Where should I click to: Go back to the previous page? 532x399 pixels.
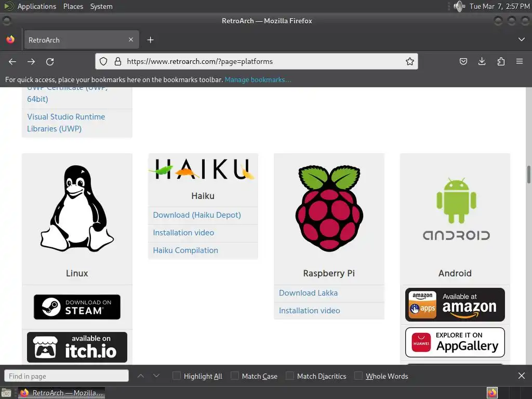[x=12, y=61]
